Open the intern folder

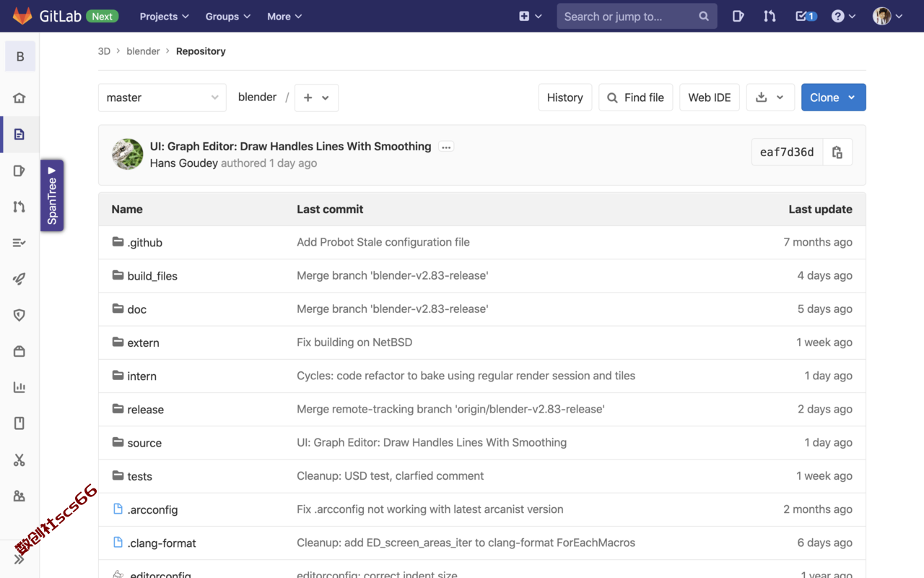coord(142,376)
